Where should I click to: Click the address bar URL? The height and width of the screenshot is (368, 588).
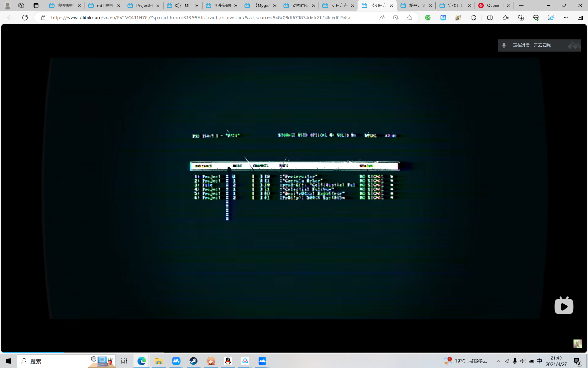[200, 17]
